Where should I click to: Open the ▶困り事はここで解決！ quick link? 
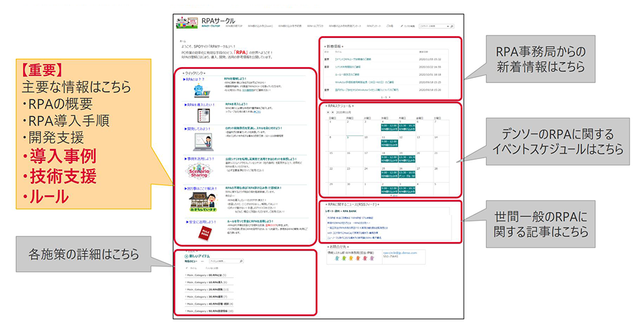(199, 189)
